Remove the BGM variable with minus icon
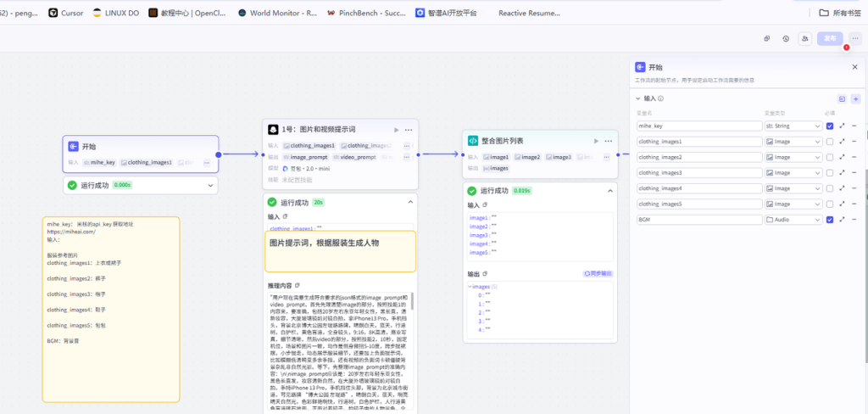 click(854, 220)
